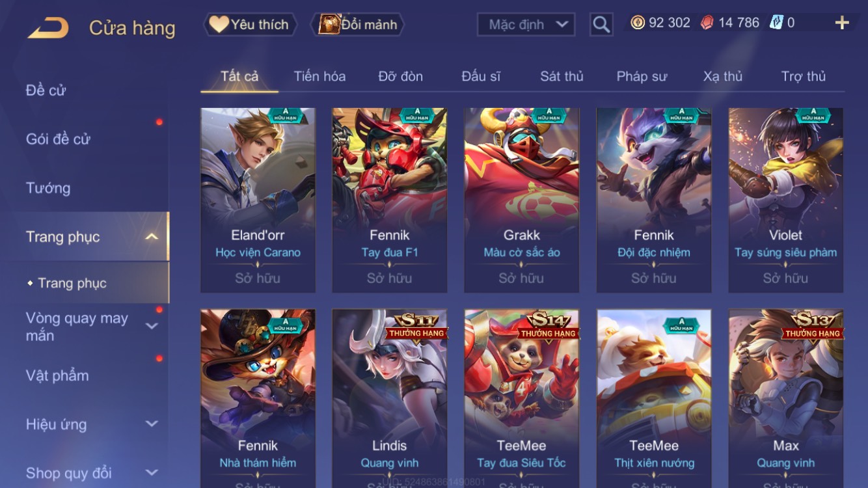
Task: Open Yêu thích heart favorites
Action: point(251,25)
